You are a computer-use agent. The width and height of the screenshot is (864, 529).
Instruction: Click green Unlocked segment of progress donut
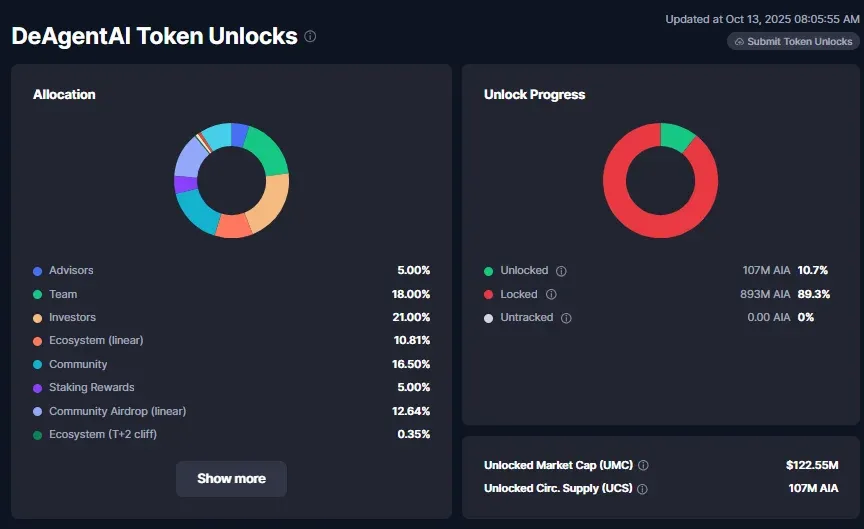tap(676, 135)
